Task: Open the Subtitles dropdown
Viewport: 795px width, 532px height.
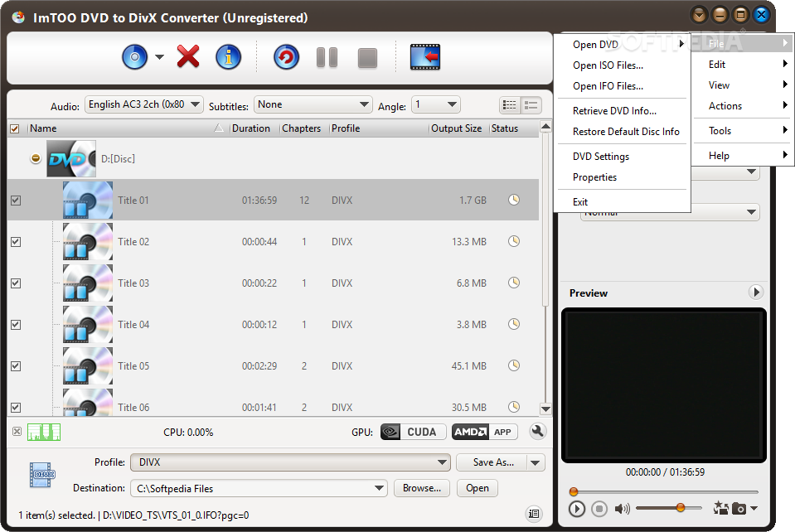Action: 313,105
